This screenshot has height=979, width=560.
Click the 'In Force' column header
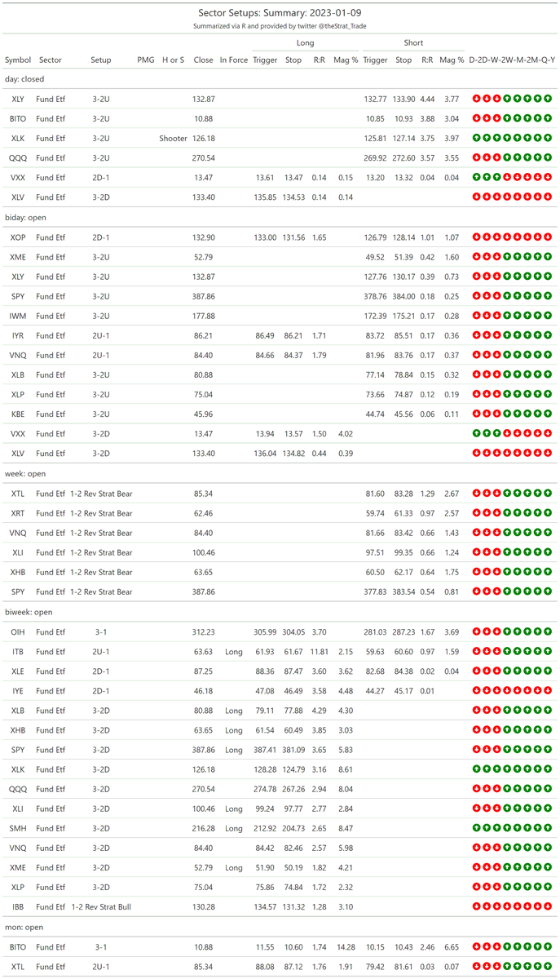point(234,60)
